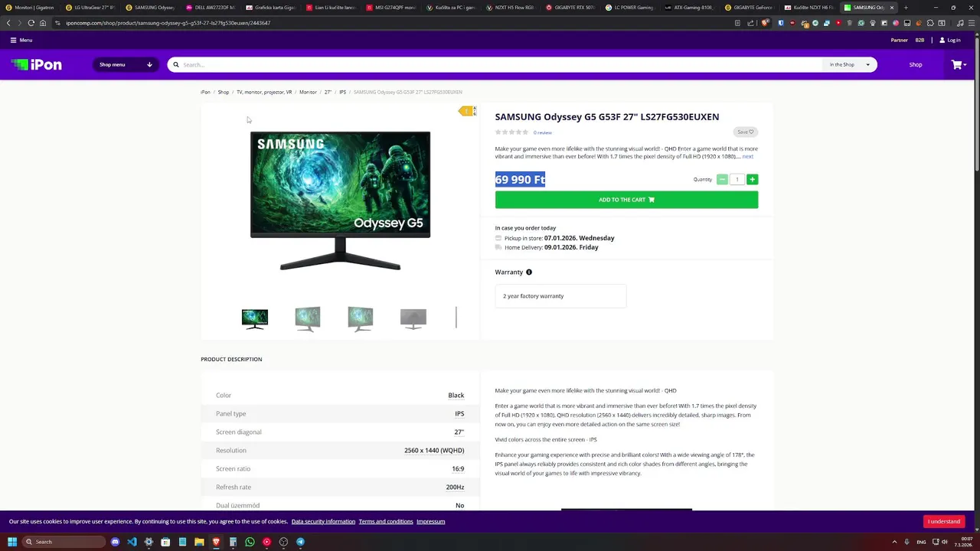This screenshot has width=980, height=551.
Task: Click the 2560 x 1440 (WQHD) value
Action: coord(434,451)
